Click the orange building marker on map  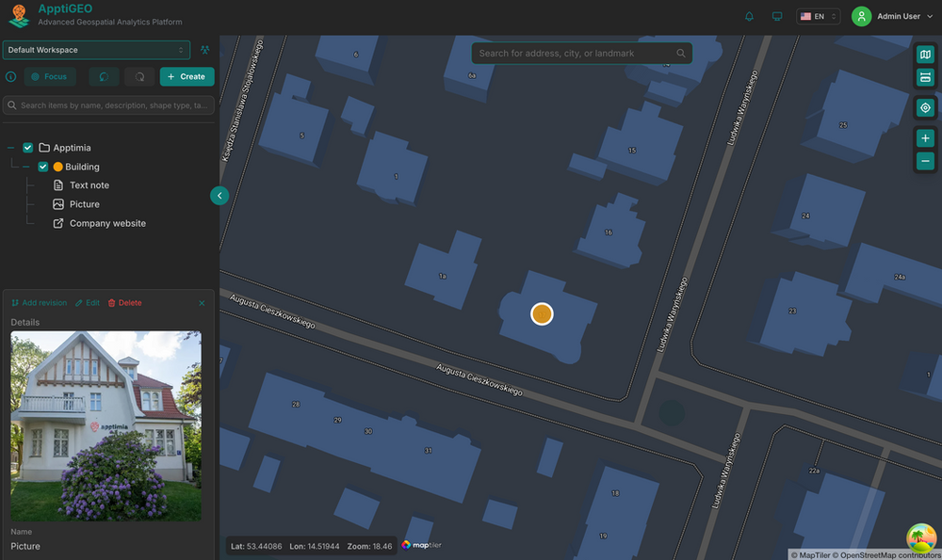542,314
